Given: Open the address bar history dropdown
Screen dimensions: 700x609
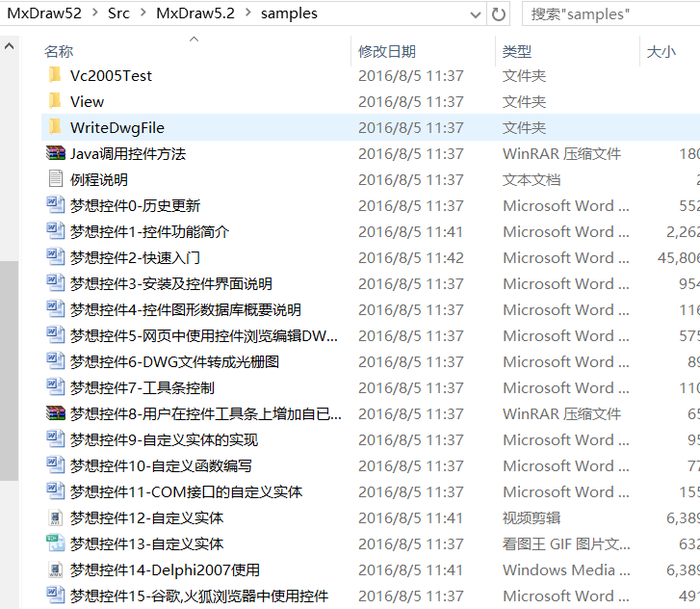Looking at the screenshot, I should pos(476,14).
